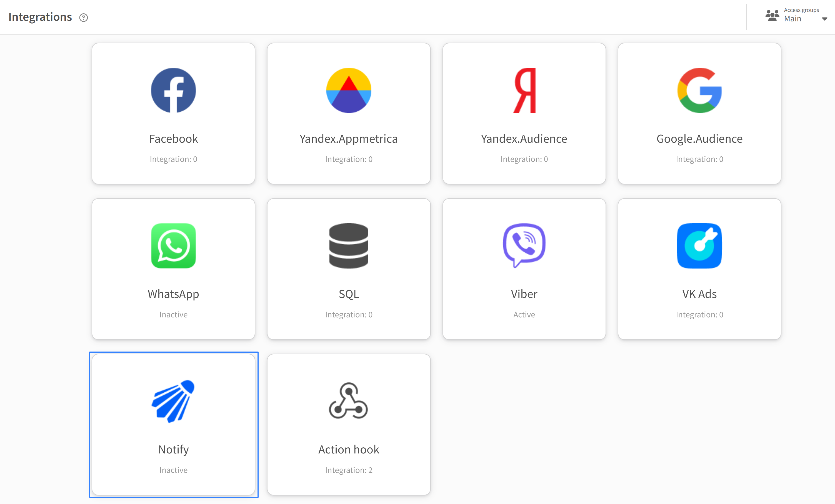Click the Viber Active status text
This screenshot has height=504, width=835.
click(x=524, y=315)
